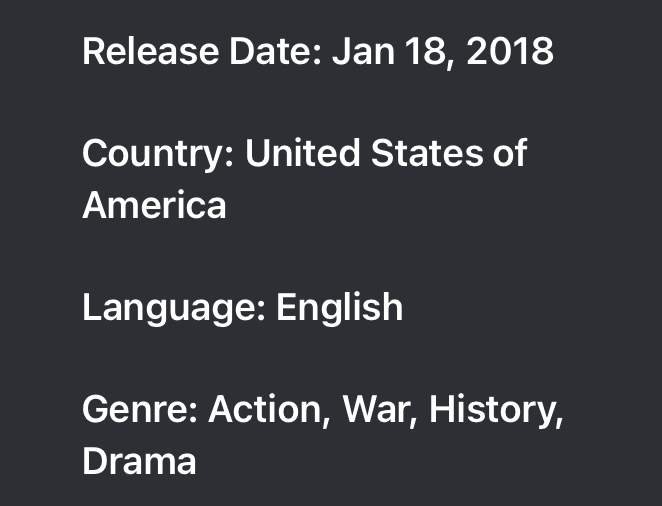Click the Genre label

[x=140, y=409]
